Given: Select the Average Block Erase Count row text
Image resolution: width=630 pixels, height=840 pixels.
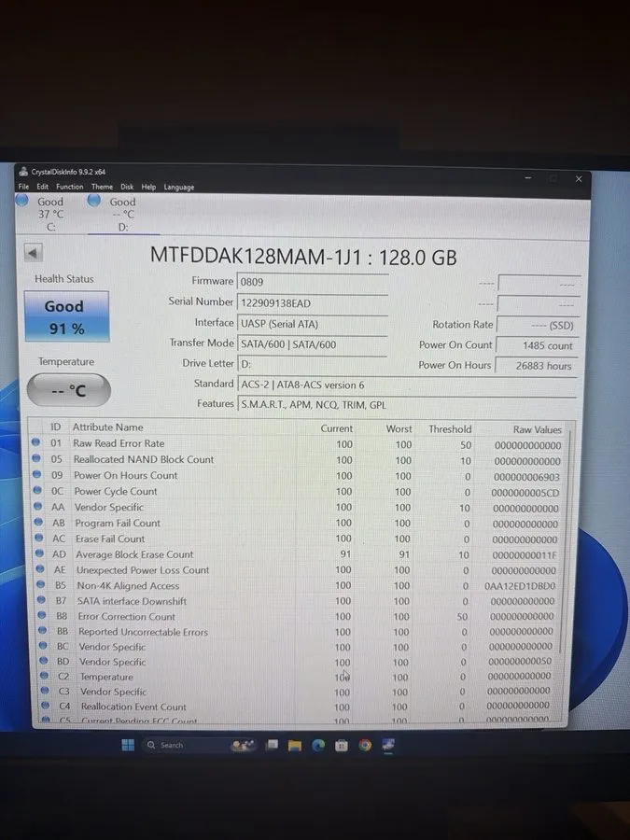Looking at the screenshot, I should (x=134, y=554).
